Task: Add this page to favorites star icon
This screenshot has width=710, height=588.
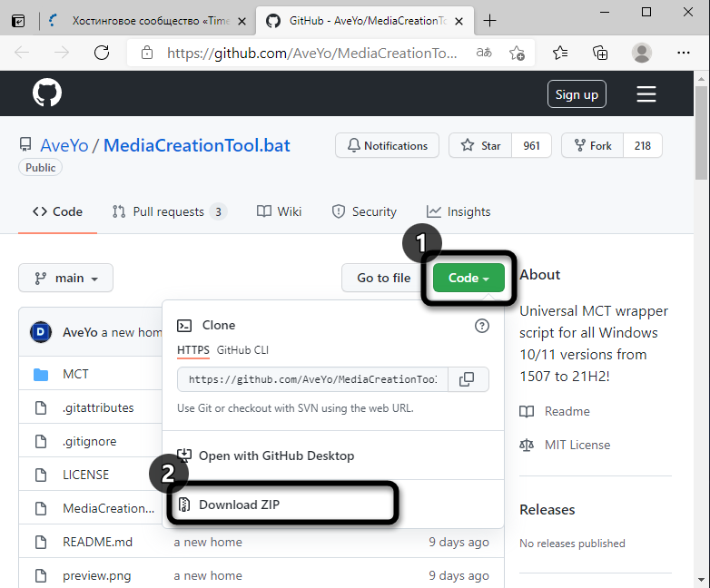Action: pyautogui.click(x=517, y=53)
